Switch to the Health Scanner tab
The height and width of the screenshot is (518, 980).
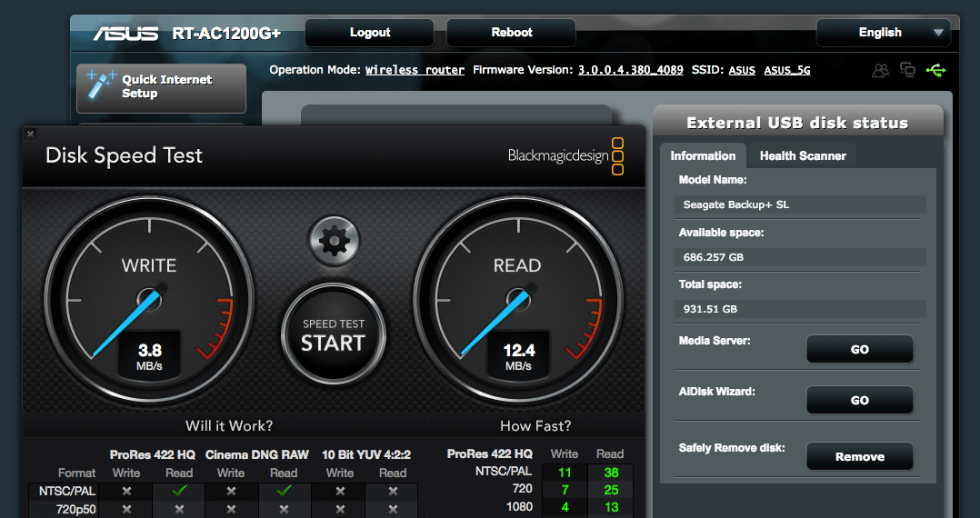point(802,156)
